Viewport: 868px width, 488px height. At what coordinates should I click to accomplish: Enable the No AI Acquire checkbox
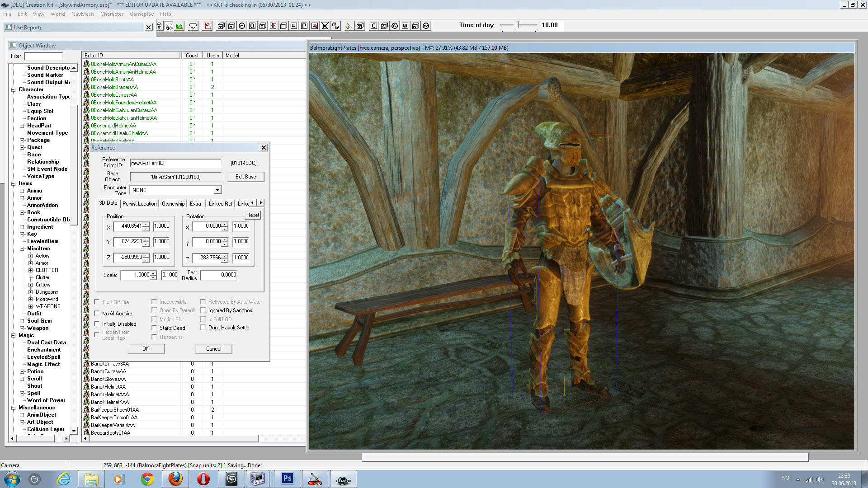[97, 313]
